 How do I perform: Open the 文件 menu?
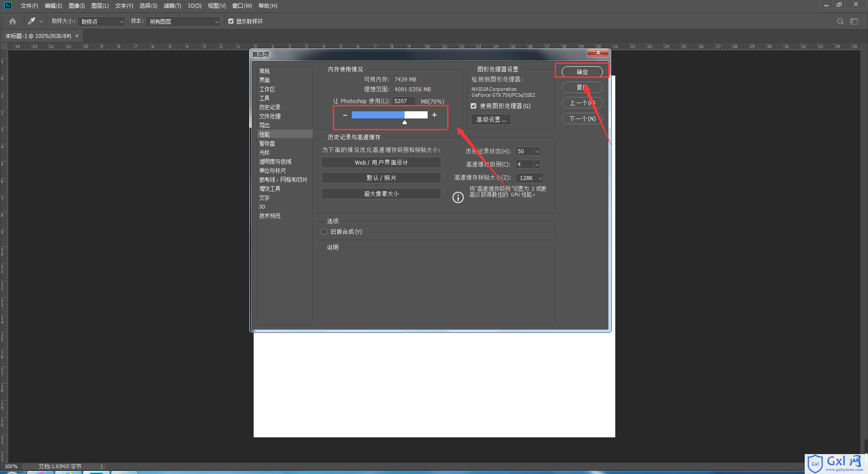point(29,6)
